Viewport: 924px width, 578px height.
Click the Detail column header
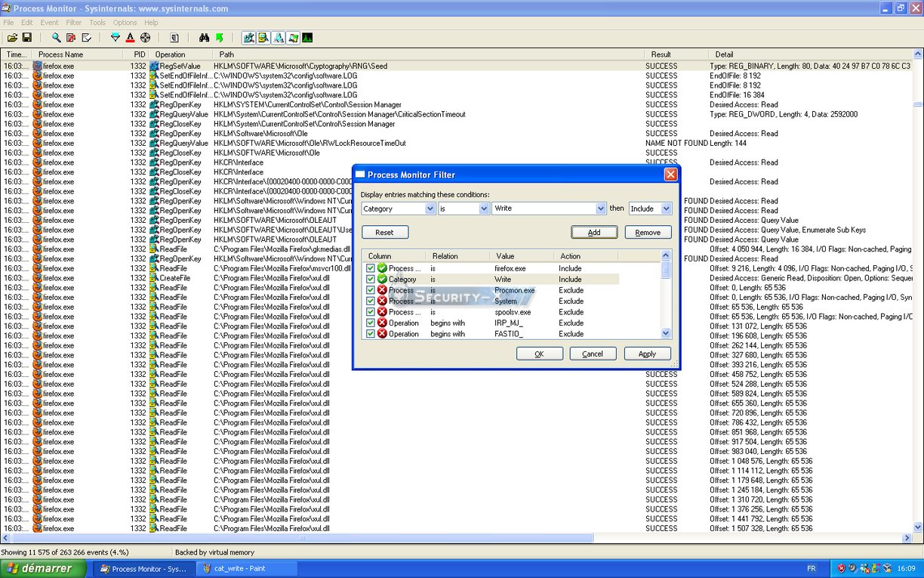811,54
